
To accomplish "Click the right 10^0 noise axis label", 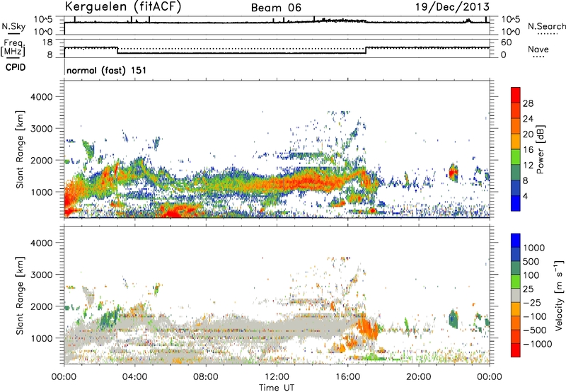I will 511,32.
